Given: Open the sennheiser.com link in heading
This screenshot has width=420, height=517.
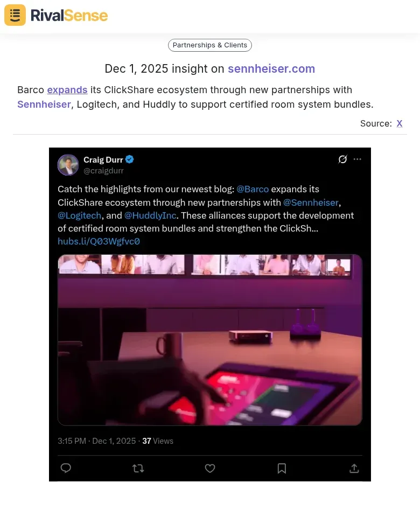Looking at the screenshot, I should 271,68.
